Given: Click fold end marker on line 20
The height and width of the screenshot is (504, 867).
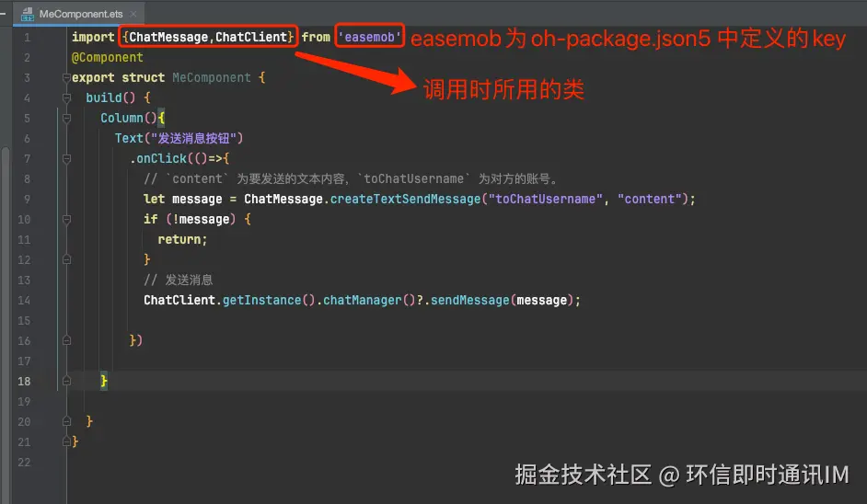Looking at the screenshot, I should 66,421.
